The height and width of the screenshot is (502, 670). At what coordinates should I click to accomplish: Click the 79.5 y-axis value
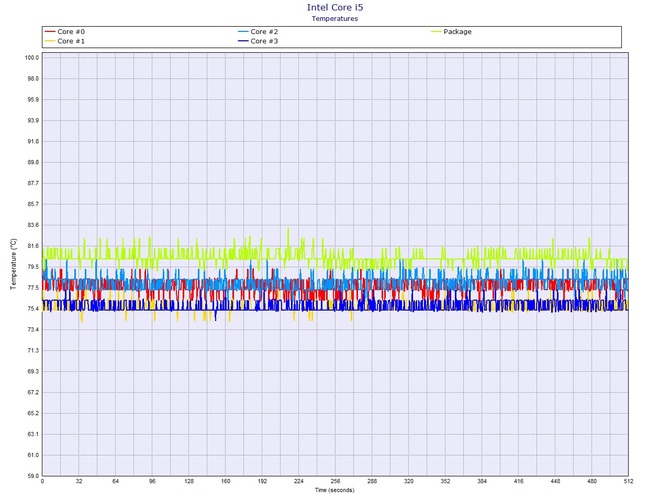click(x=33, y=267)
